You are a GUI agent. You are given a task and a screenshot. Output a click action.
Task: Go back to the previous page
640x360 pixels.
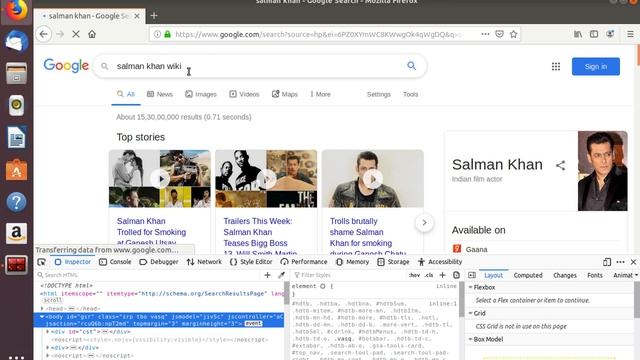(x=44, y=34)
